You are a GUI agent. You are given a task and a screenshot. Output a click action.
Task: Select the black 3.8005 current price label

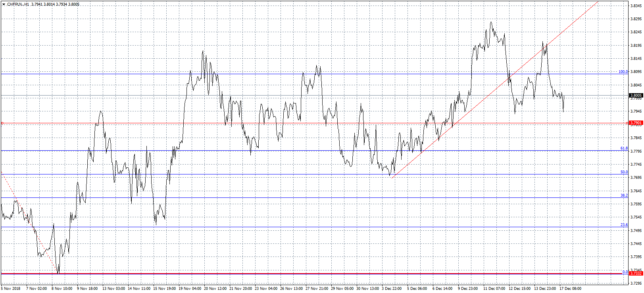636,95
